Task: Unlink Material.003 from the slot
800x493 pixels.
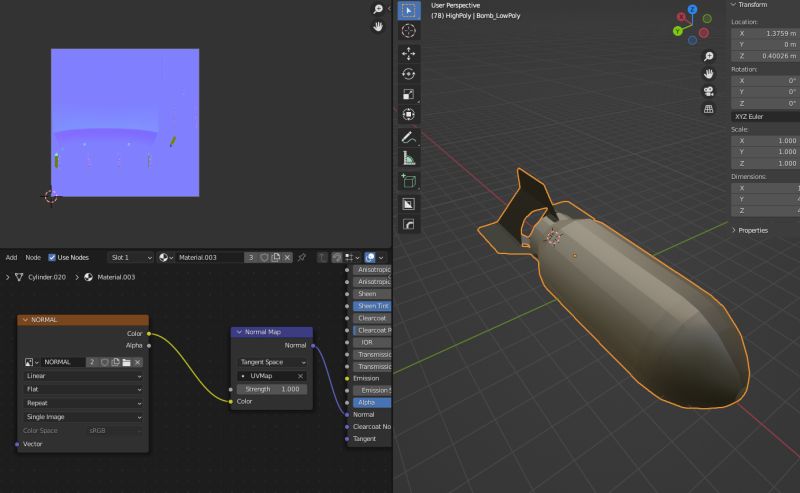Action: pos(287,257)
